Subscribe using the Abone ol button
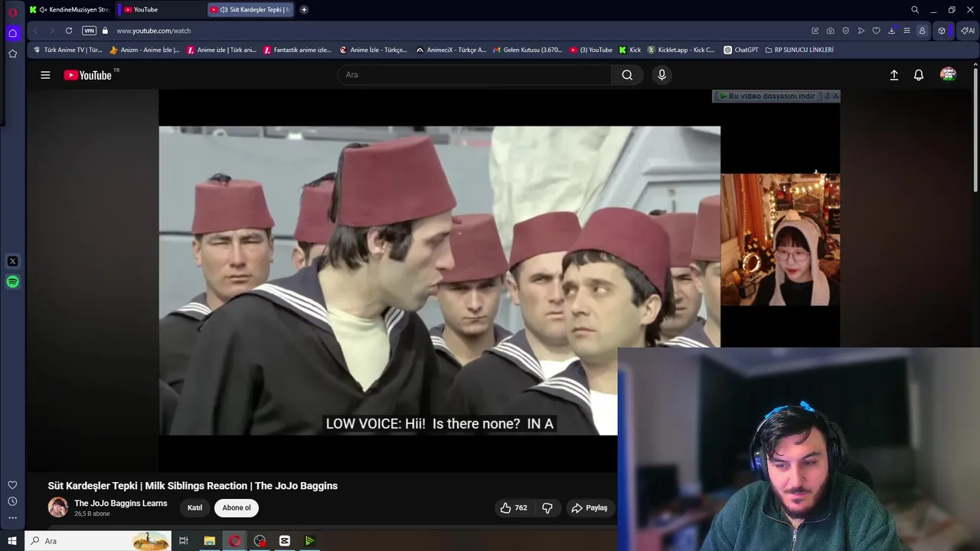 [237, 508]
